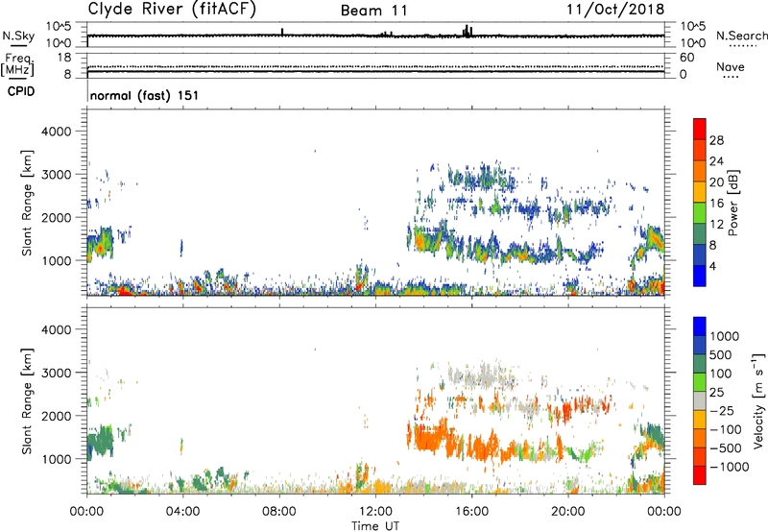Click the '04:00' time axis label

point(182,512)
